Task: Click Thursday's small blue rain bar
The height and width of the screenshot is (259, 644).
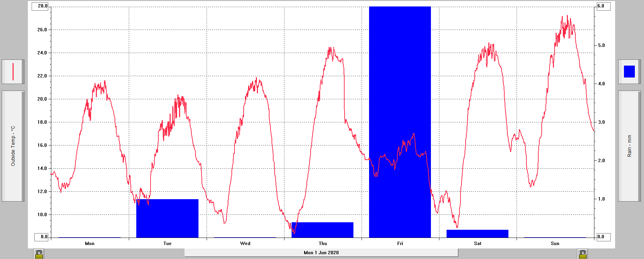Action: [322, 230]
